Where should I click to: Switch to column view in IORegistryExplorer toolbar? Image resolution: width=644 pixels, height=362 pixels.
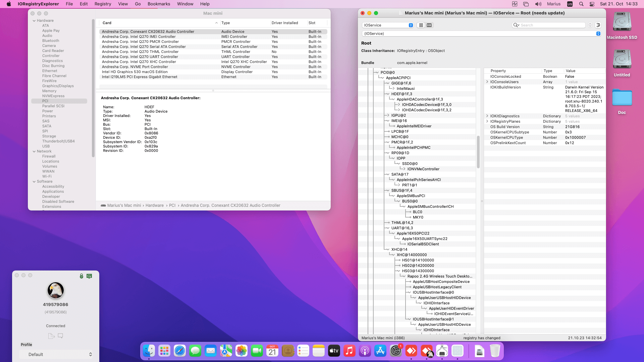pos(429,25)
